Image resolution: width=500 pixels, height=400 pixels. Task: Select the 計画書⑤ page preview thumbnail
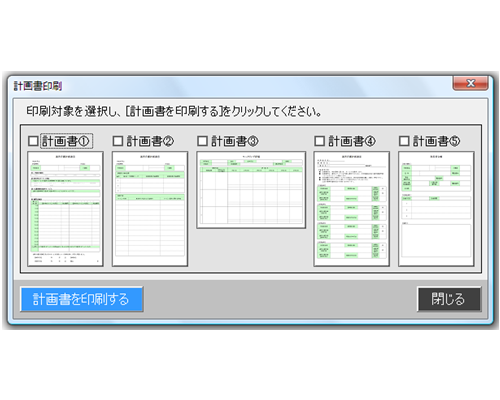point(436,209)
